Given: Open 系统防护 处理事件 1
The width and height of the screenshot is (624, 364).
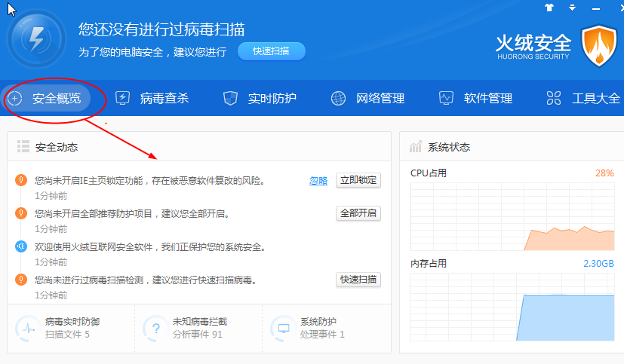Looking at the screenshot, I should [x=322, y=335].
